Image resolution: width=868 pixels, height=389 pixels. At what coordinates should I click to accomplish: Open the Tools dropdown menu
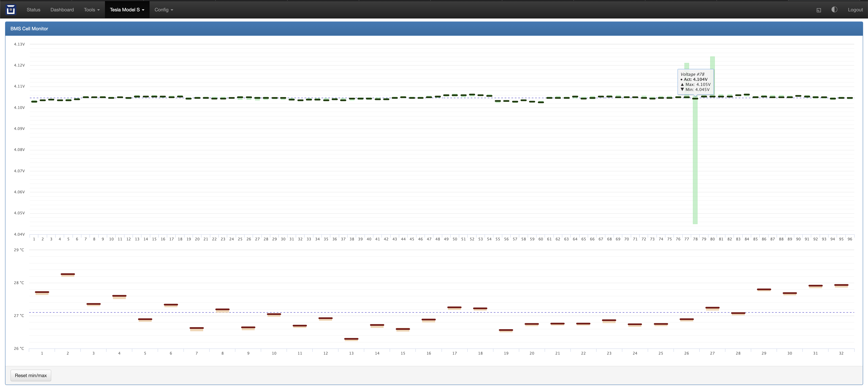[x=92, y=10]
